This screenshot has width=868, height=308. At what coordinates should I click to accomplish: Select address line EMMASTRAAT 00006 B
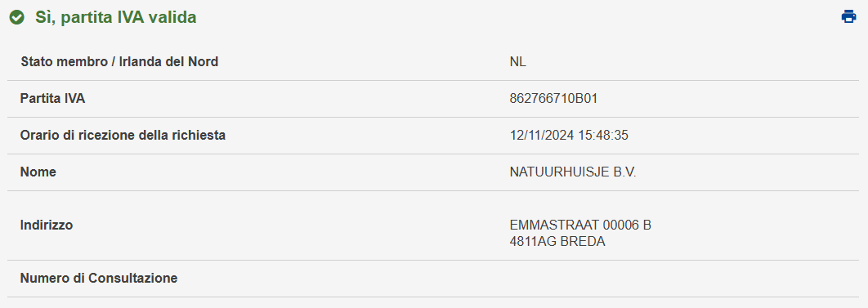click(580, 225)
